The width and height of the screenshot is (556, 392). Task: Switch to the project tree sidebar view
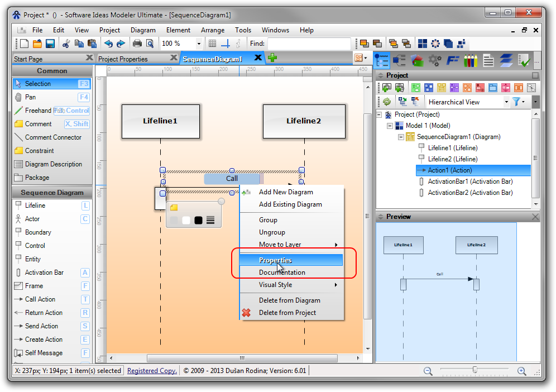[381, 61]
